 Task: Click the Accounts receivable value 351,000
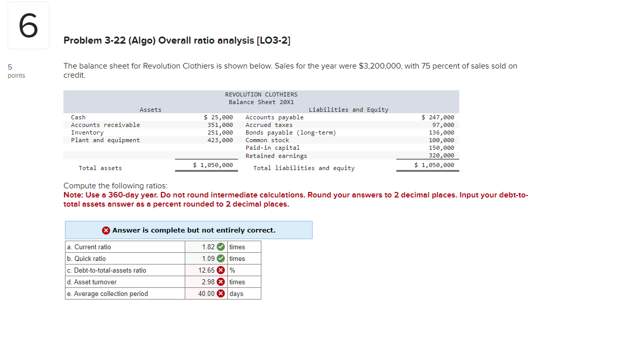point(220,125)
